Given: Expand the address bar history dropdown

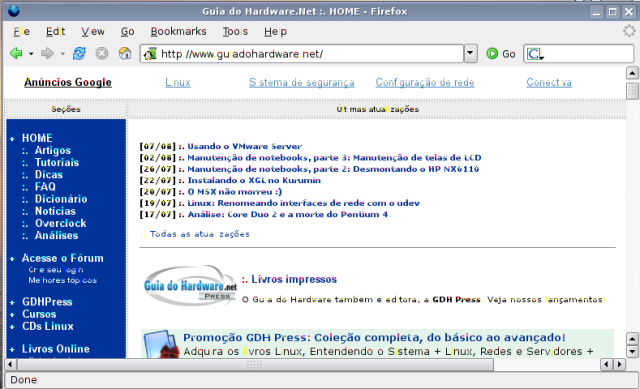Looking at the screenshot, I should [x=471, y=53].
